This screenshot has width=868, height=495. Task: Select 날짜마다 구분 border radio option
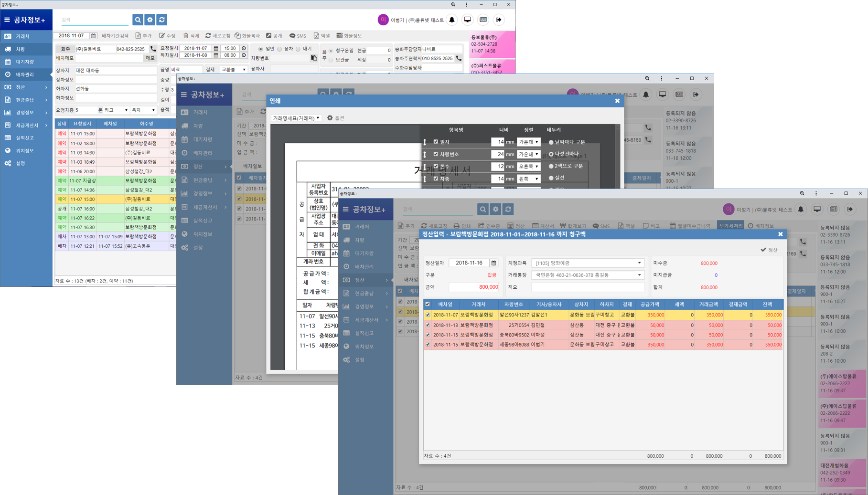[551, 142]
